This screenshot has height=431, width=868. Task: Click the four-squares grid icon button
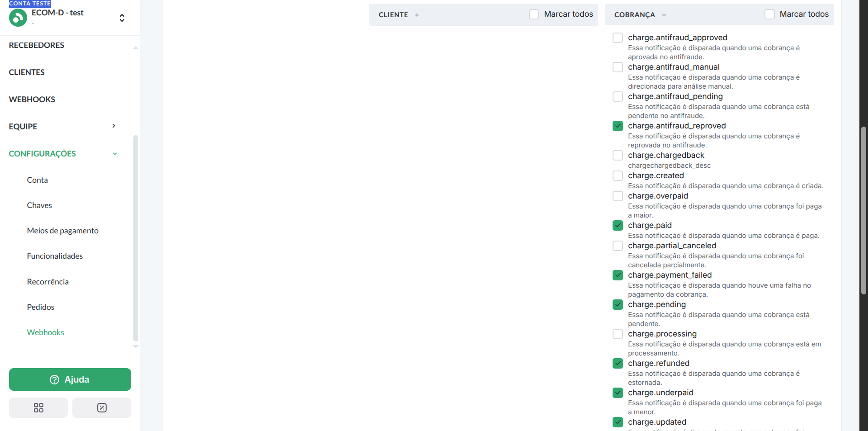click(x=38, y=407)
